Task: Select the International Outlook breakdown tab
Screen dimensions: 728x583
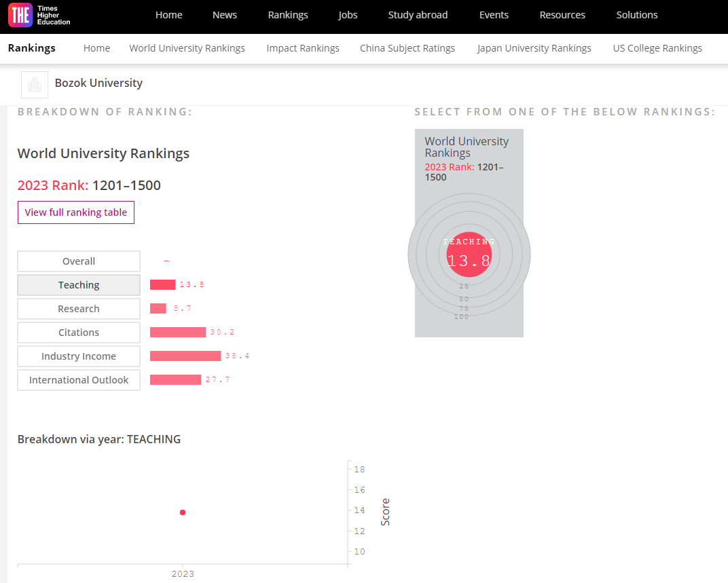Action: pyautogui.click(x=79, y=379)
